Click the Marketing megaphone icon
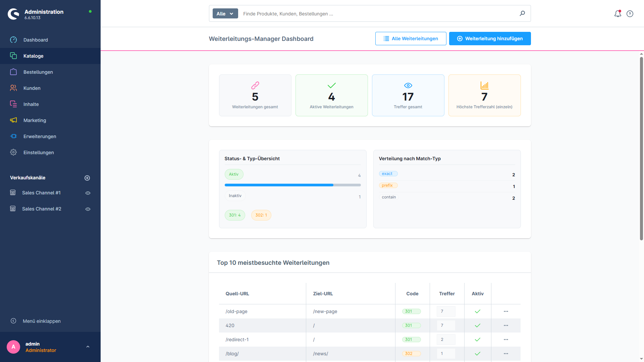Screen dimensions: 644x362 tap(13, 120)
